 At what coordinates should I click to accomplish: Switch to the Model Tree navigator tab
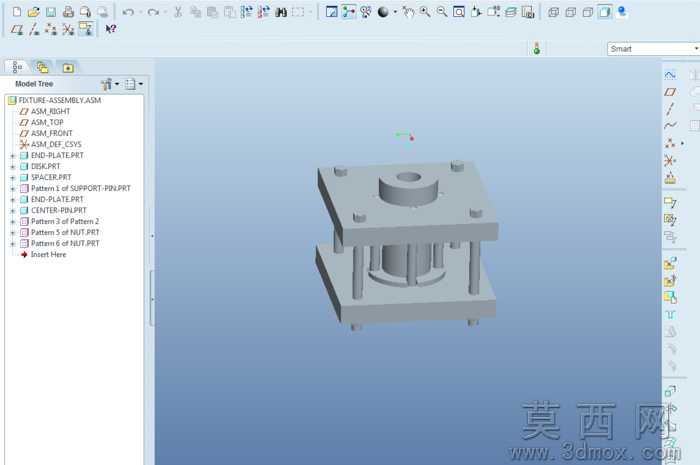pyautogui.click(x=17, y=67)
